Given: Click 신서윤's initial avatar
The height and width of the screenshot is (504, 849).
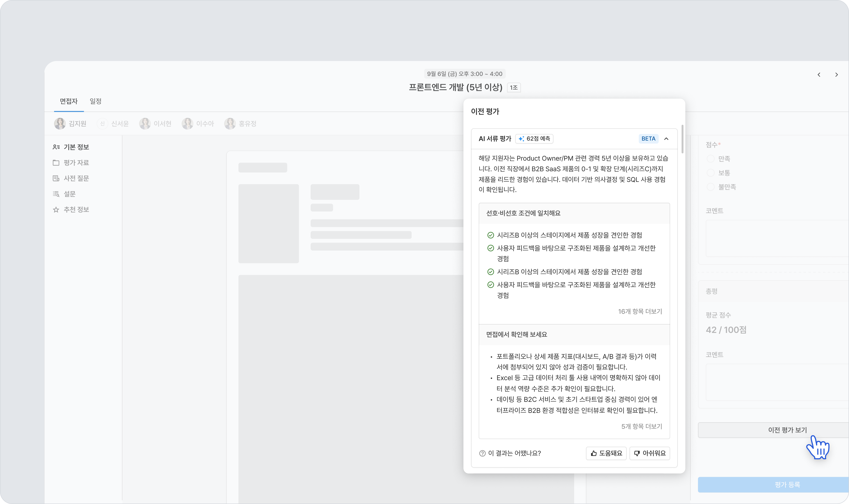Looking at the screenshot, I should 102,124.
